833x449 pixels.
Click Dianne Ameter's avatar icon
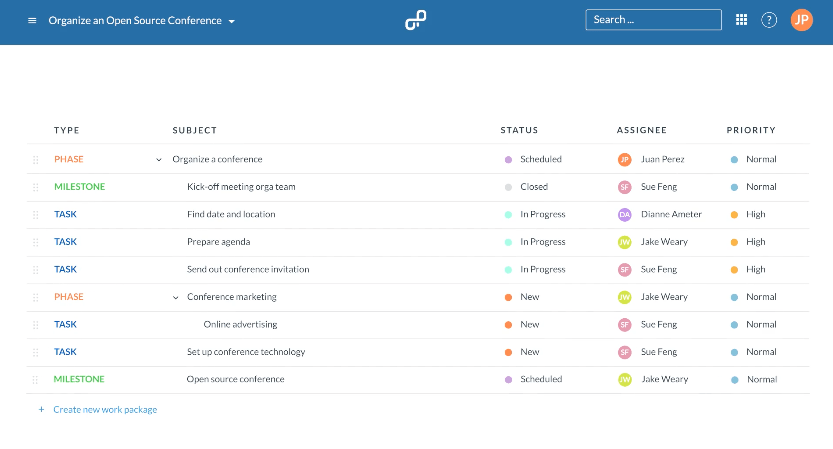click(625, 214)
